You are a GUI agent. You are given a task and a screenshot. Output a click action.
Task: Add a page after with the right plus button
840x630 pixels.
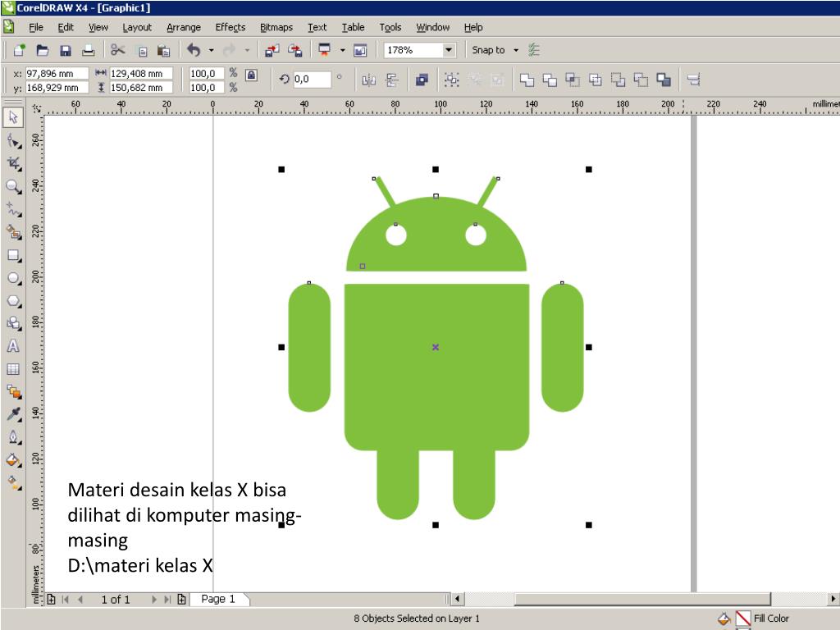[181, 600]
